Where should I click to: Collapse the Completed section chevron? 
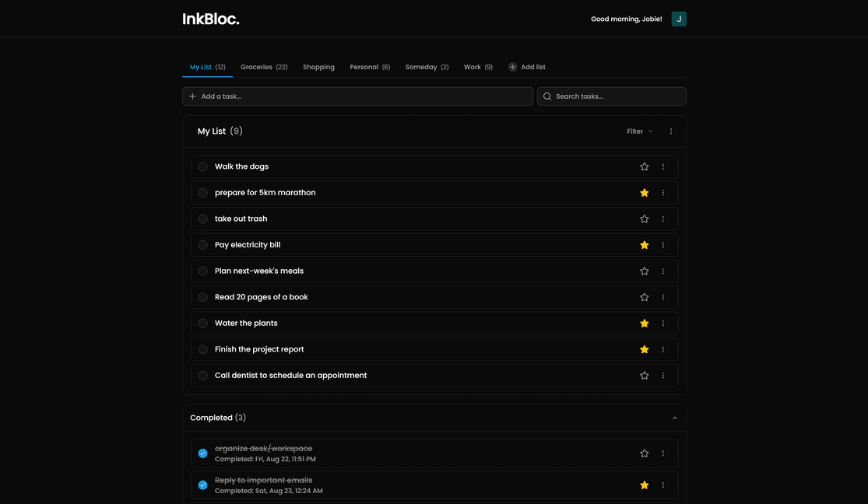(674, 418)
